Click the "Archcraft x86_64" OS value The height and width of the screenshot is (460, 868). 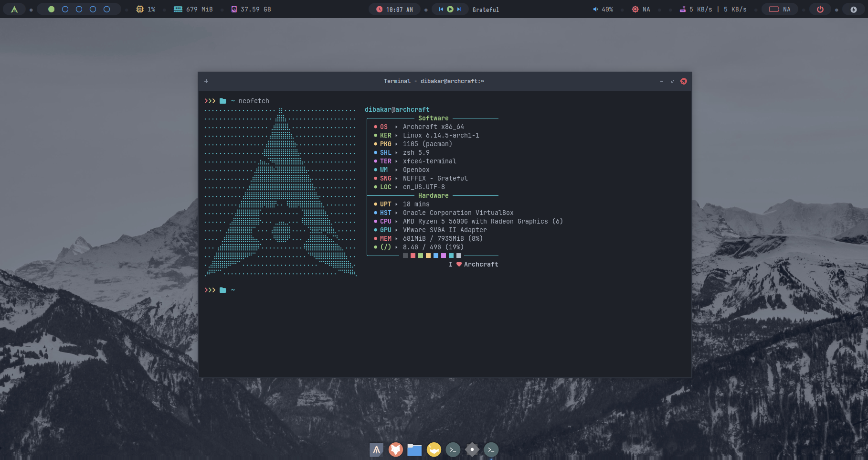[434, 127]
